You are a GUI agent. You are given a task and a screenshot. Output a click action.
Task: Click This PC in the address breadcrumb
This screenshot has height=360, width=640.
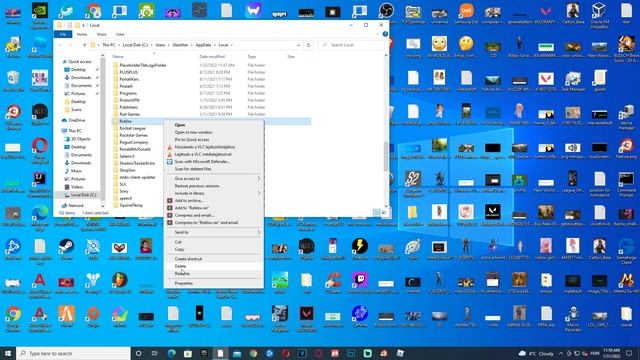pos(109,45)
